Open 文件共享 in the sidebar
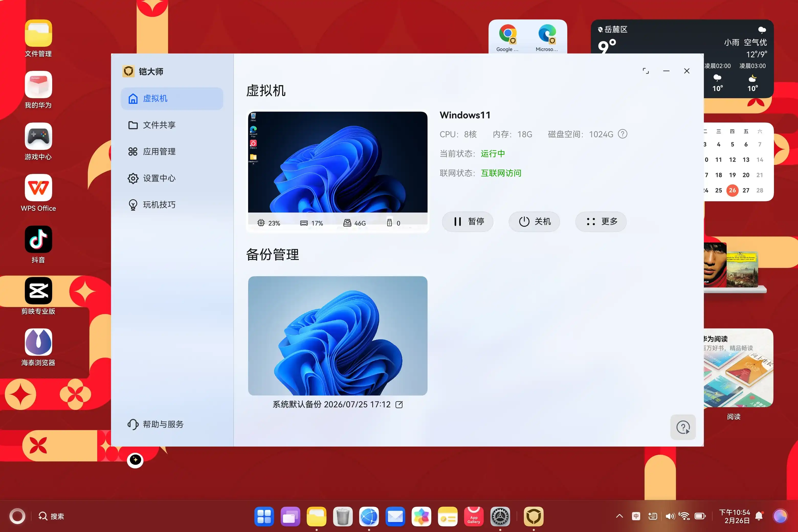The width and height of the screenshot is (798, 532). (172, 125)
